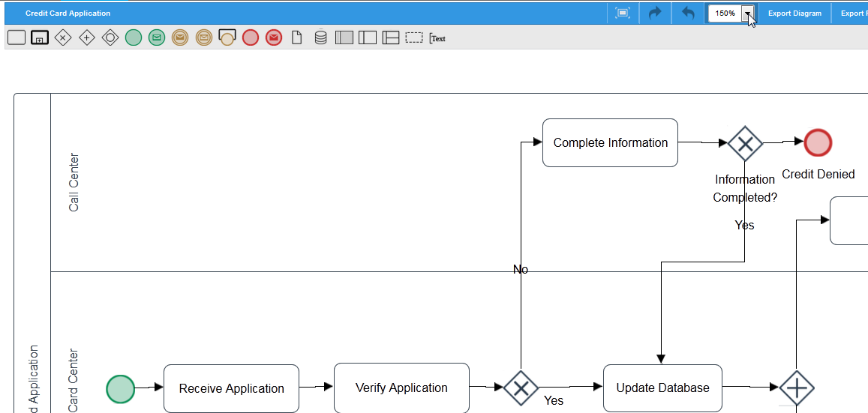Click the undo arrow in header
The width and height of the screenshot is (868, 413).
688,13
